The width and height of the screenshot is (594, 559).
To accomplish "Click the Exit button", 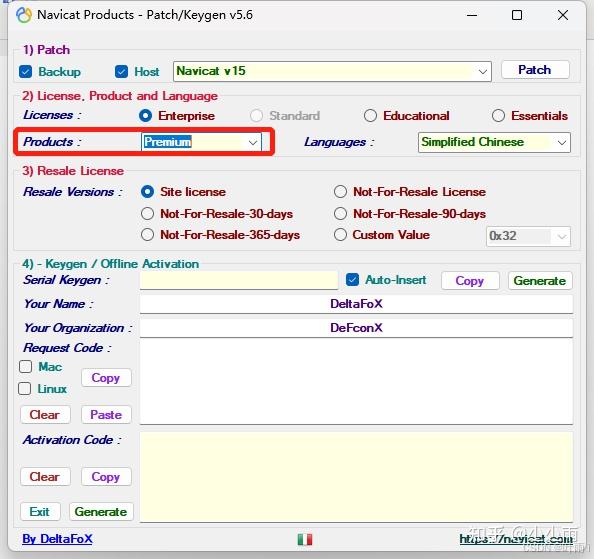I will [40, 512].
